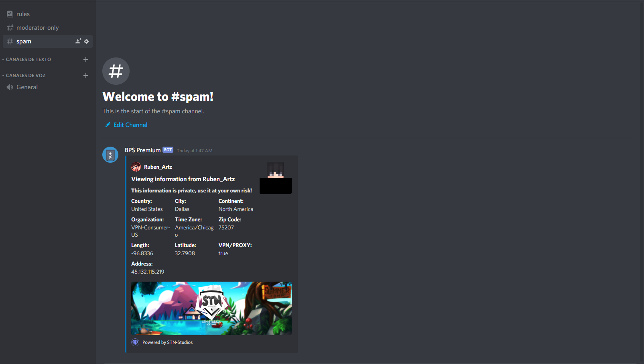Open the Create Invite icon on spam channel
This screenshot has width=644, height=364.
point(78,41)
